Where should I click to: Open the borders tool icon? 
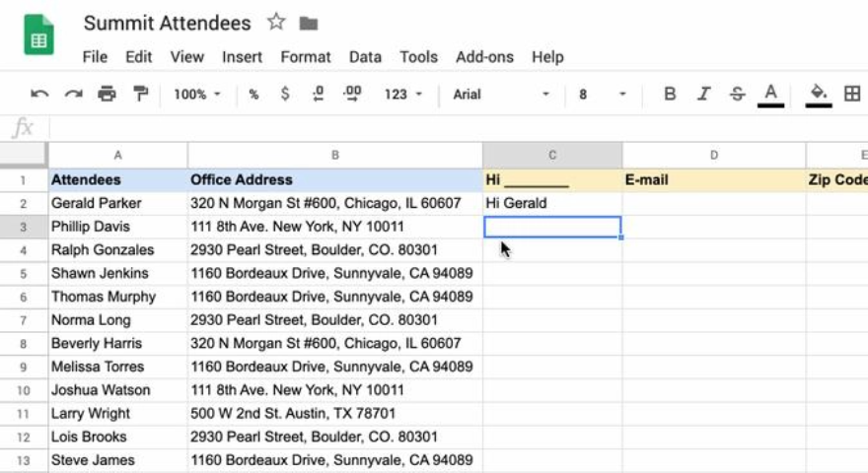coord(852,95)
